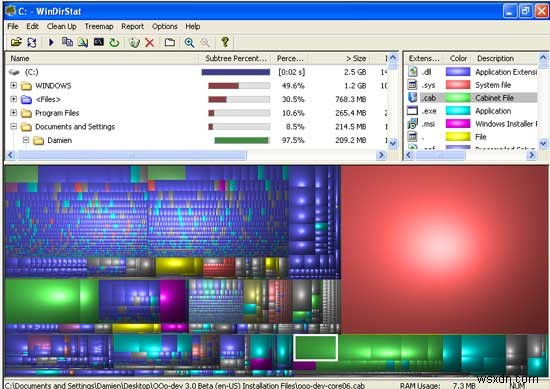Sort by Subtree Percentage column header

pos(235,58)
